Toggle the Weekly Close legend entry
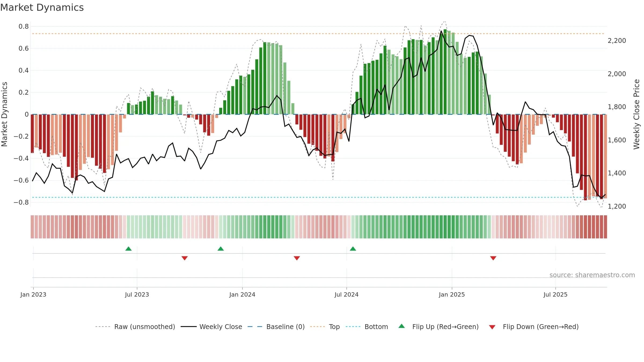 coord(211,327)
